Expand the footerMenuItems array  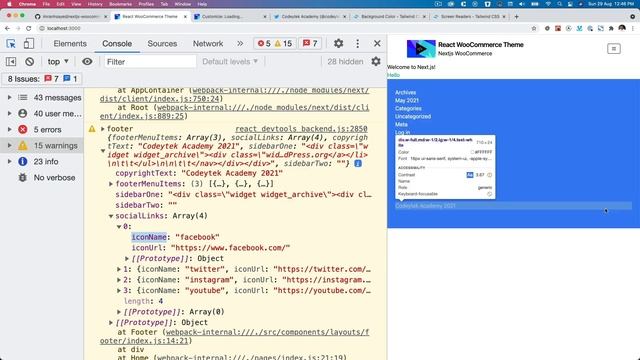point(111,184)
